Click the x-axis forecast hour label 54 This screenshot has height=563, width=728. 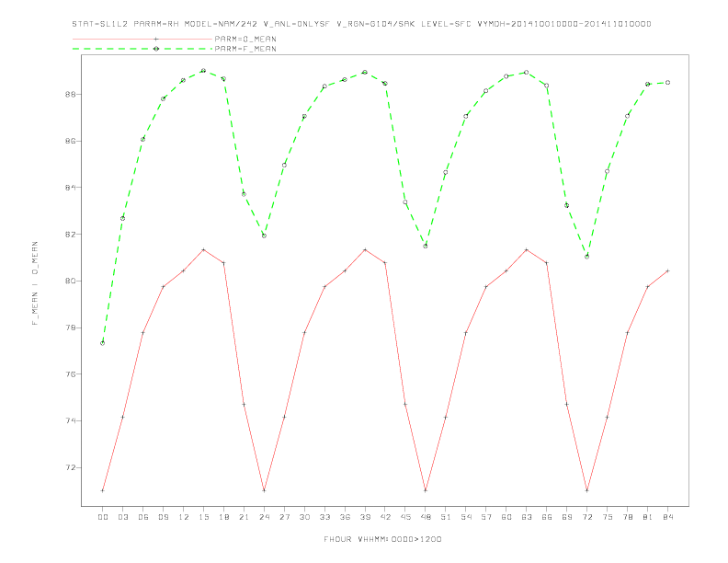point(466,517)
